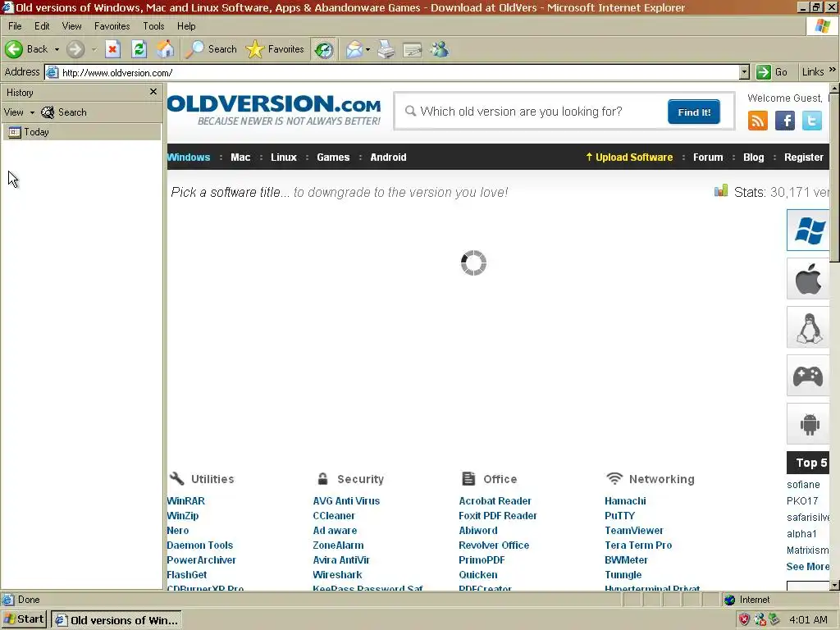Open the Register link
Screen dimensions: 840x630
click(804, 157)
